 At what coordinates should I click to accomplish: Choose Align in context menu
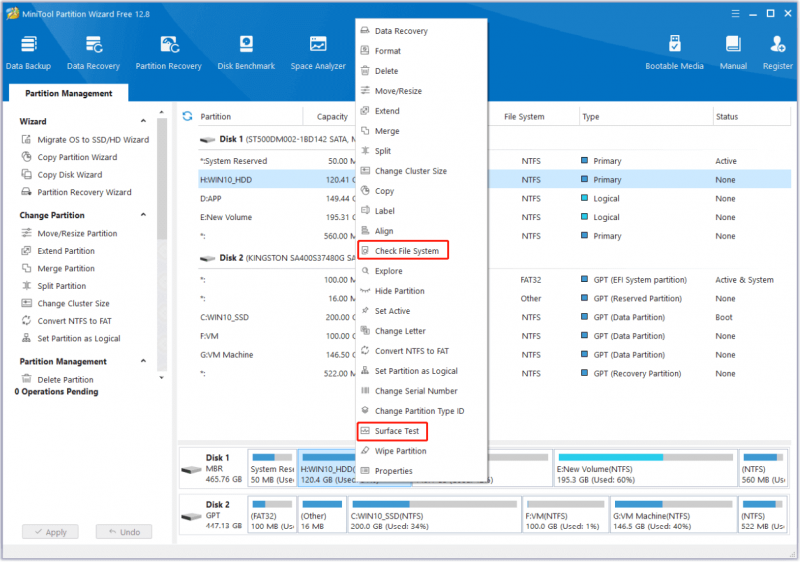[x=421, y=231]
